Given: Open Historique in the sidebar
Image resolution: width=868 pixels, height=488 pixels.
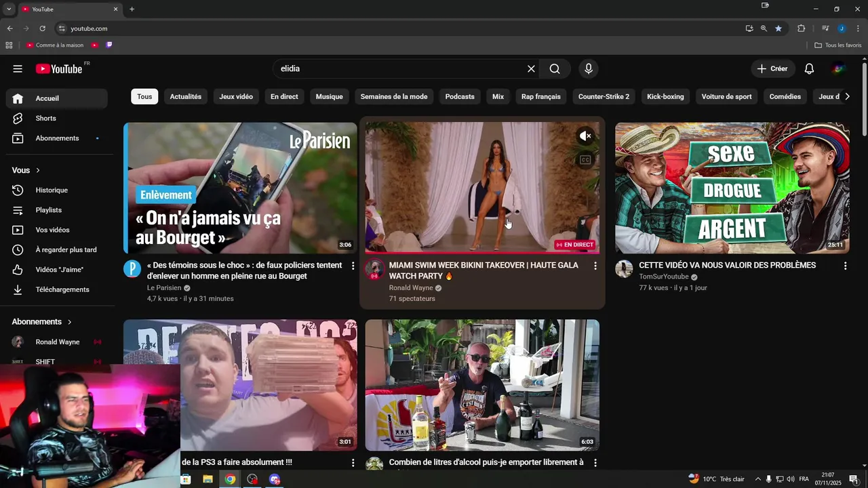Looking at the screenshot, I should [x=57, y=190].
